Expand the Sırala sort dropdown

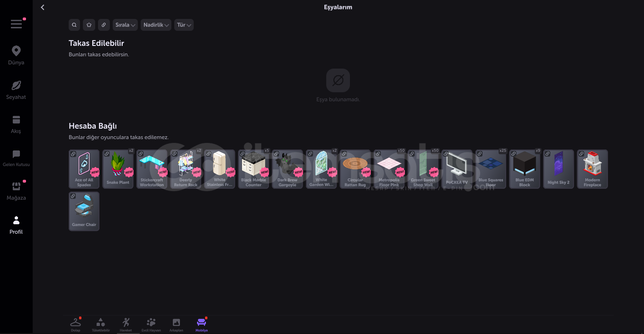125,25
